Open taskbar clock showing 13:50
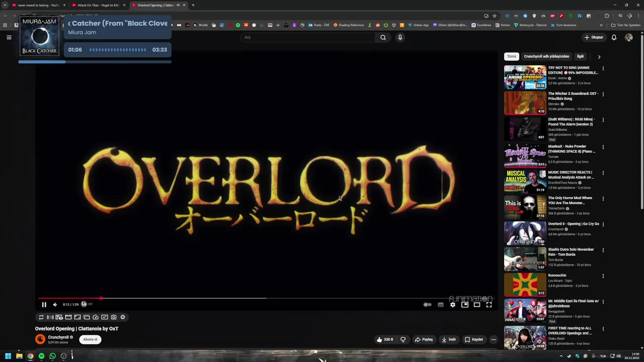 coord(632,356)
